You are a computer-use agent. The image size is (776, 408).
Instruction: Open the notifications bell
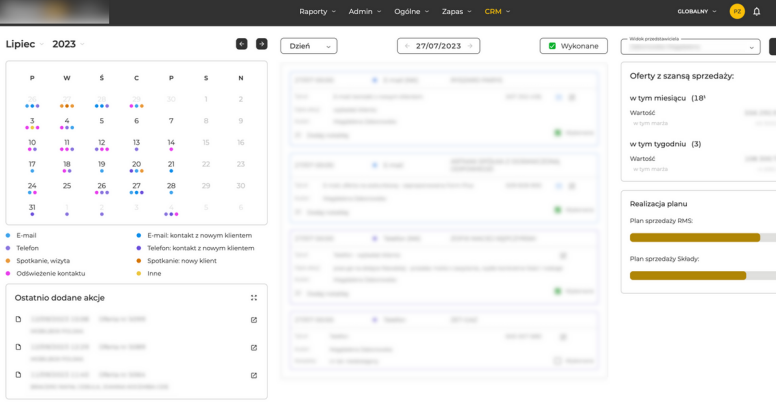coord(757,12)
